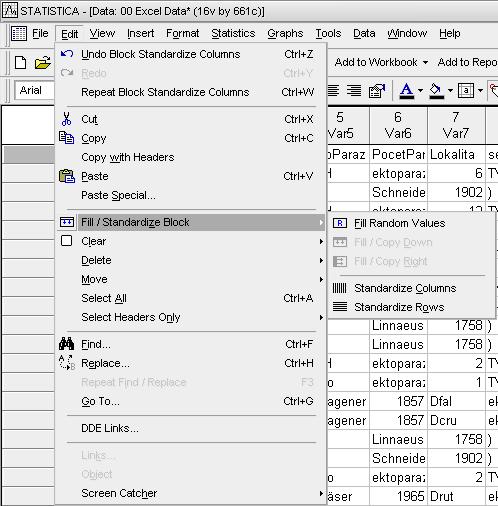Click the Clear square icon
498x506 pixels.
point(67,241)
